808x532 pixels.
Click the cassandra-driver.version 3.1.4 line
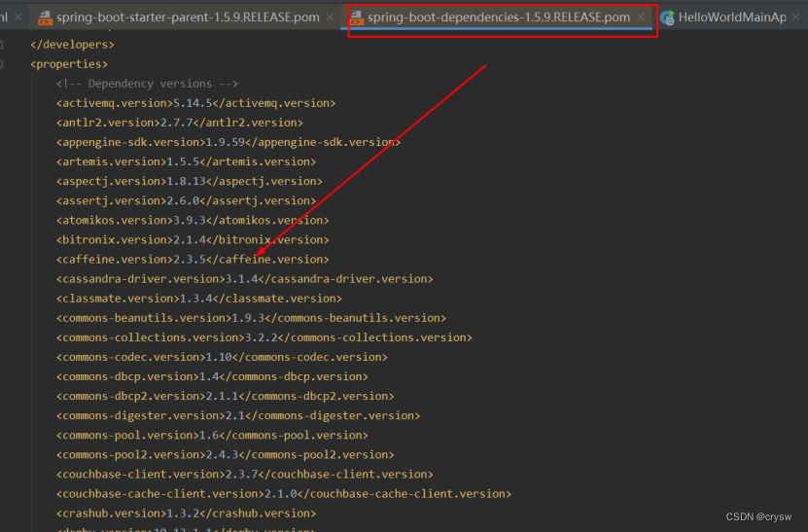(245, 279)
